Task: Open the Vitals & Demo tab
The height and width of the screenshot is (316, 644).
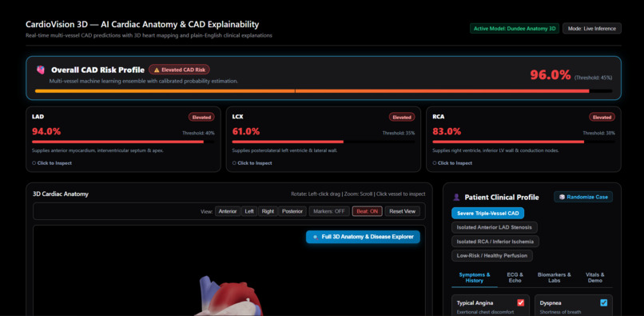Action: pos(594,278)
